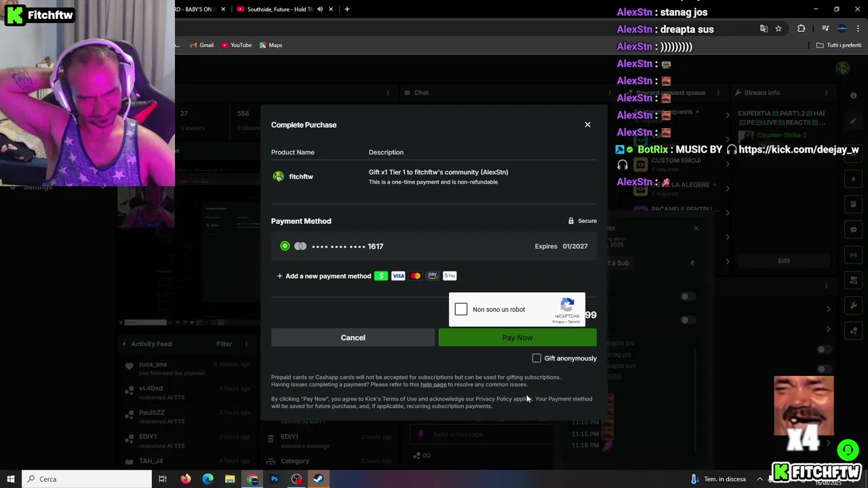
Task: Click the Pay Now button
Action: (517, 338)
